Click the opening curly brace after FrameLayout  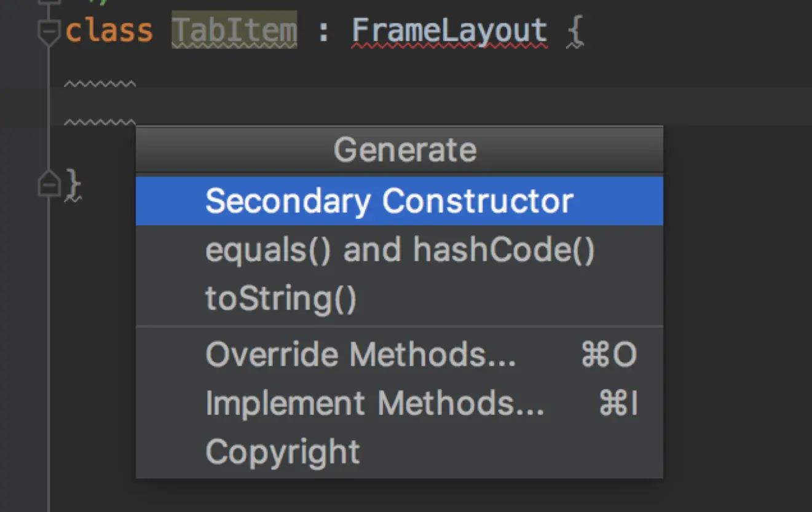574,32
